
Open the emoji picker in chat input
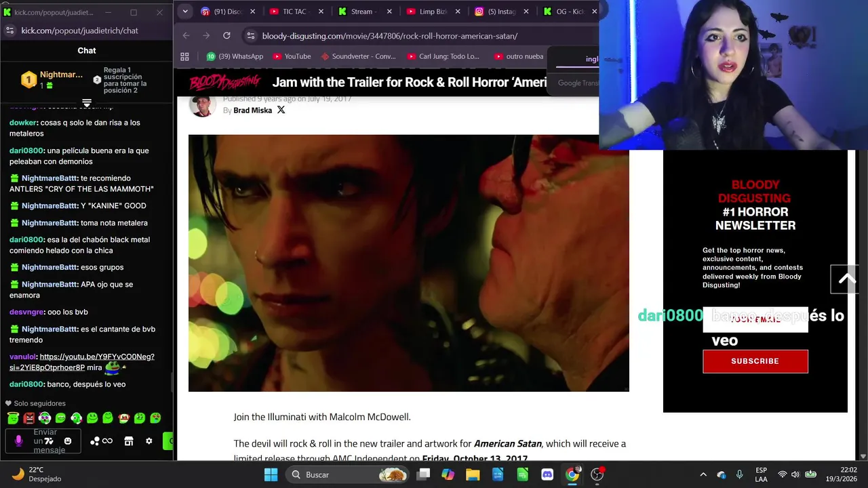[x=68, y=441]
